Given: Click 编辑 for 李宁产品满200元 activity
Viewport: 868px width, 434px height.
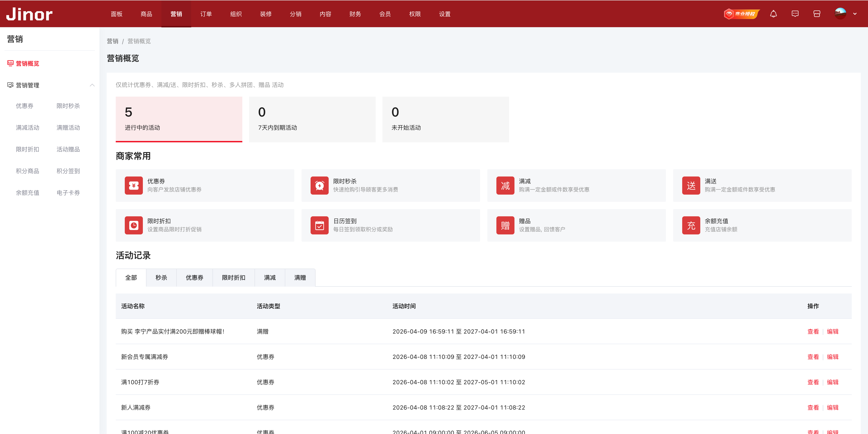Looking at the screenshot, I should coord(833,331).
